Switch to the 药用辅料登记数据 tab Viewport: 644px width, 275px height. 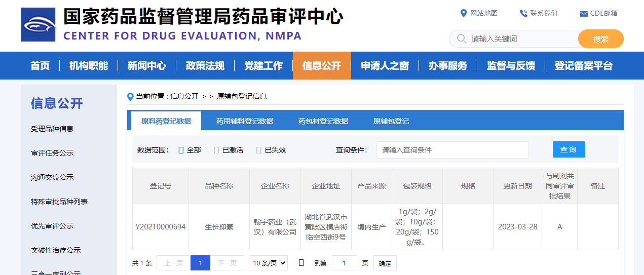(245, 121)
